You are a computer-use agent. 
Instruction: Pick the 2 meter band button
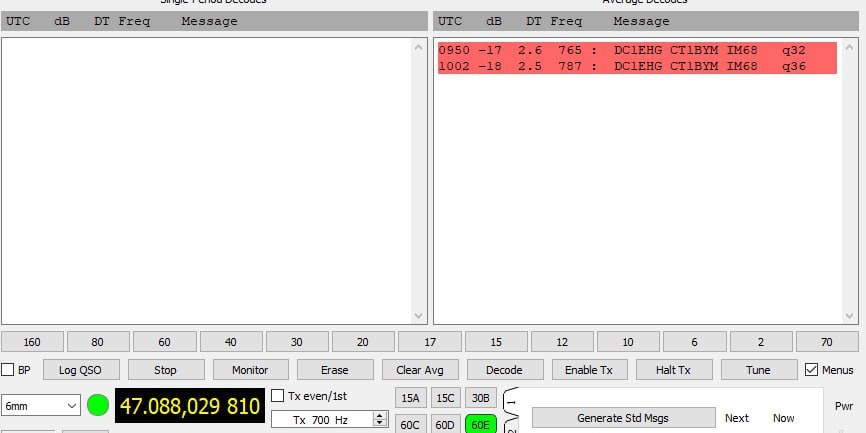click(761, 342)
